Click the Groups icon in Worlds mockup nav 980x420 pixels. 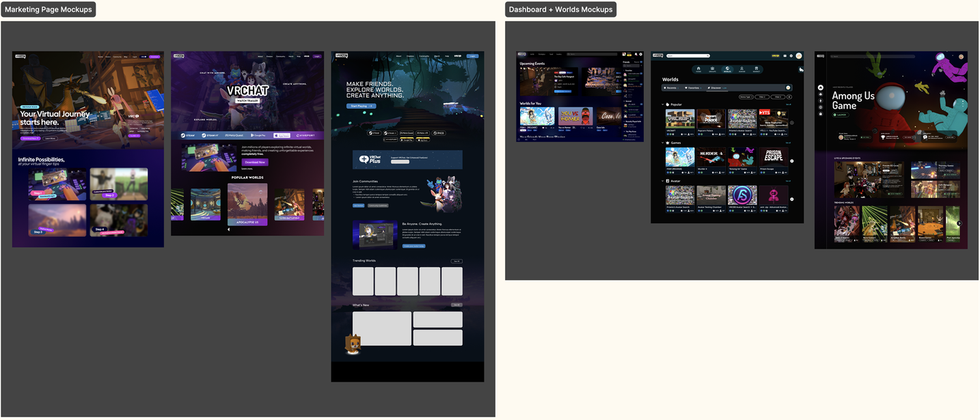coord(712,69)
